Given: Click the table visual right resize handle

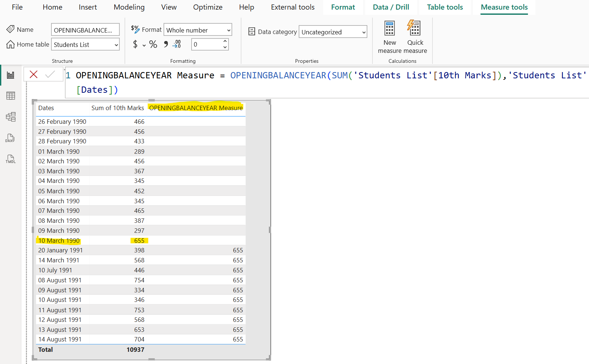Looking at the screenshot, I should click(270, 230).
